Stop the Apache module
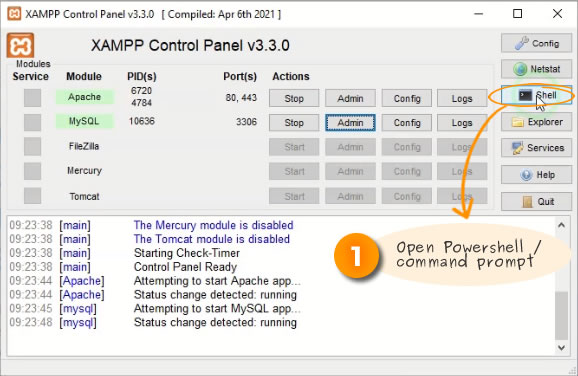Image resolution: width=578 pixels, height=376 pixels. [294, 98]
